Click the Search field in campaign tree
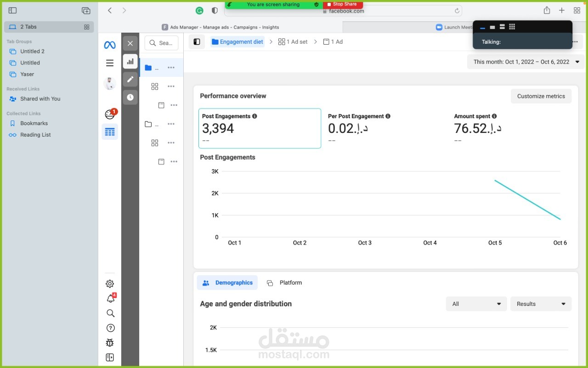 click(x=162, y=43)
